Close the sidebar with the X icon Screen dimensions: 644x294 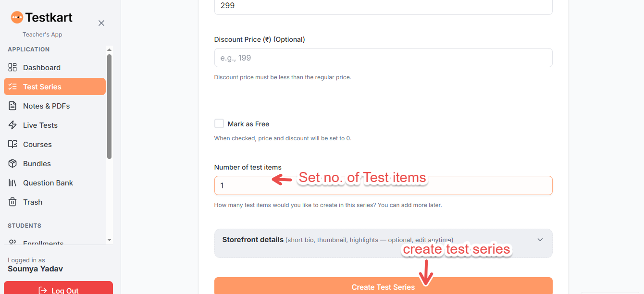click(101, 23)
